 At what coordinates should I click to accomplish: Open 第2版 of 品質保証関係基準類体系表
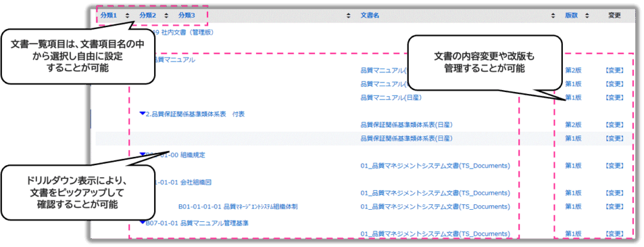[574, 125]
